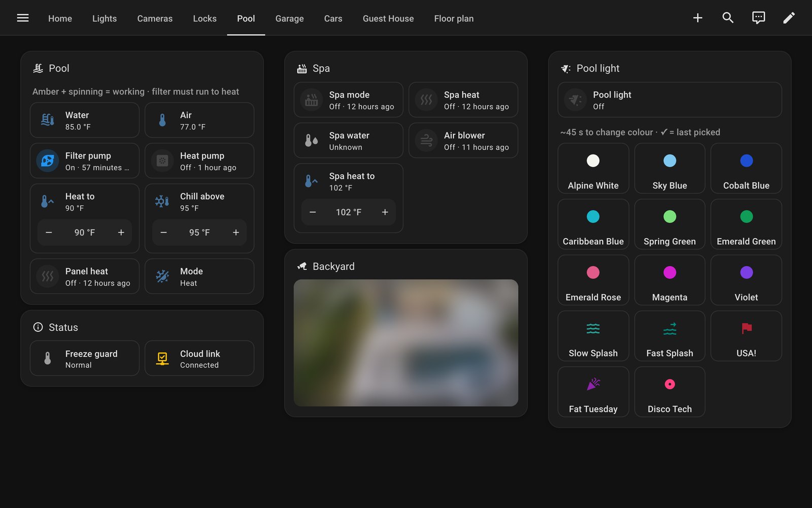Select Cobalt Blue light colour
The height and width of the screenshot is (508, 812).
coord(746,169)
